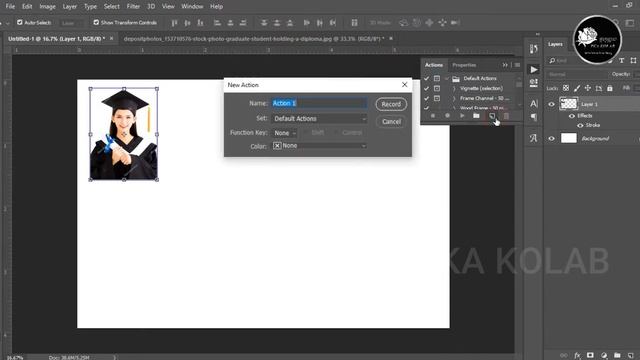
Task: Toggle the Frame Channel action checkmark
Action: click(x=427, y=98)
